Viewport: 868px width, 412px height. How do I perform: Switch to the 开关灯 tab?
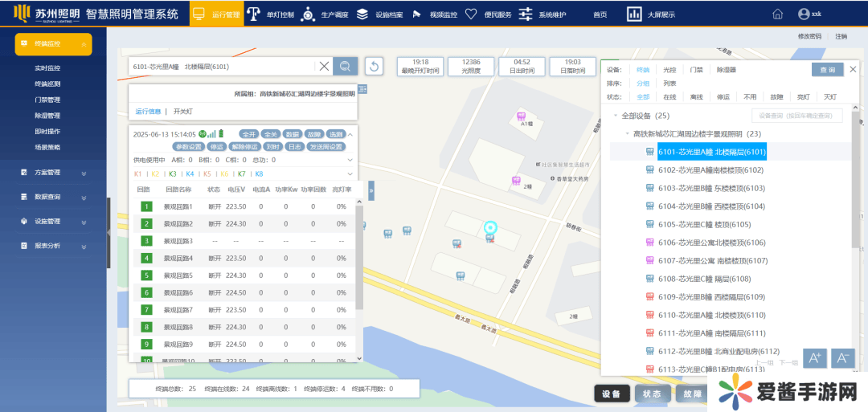click(x=183, y=112)
